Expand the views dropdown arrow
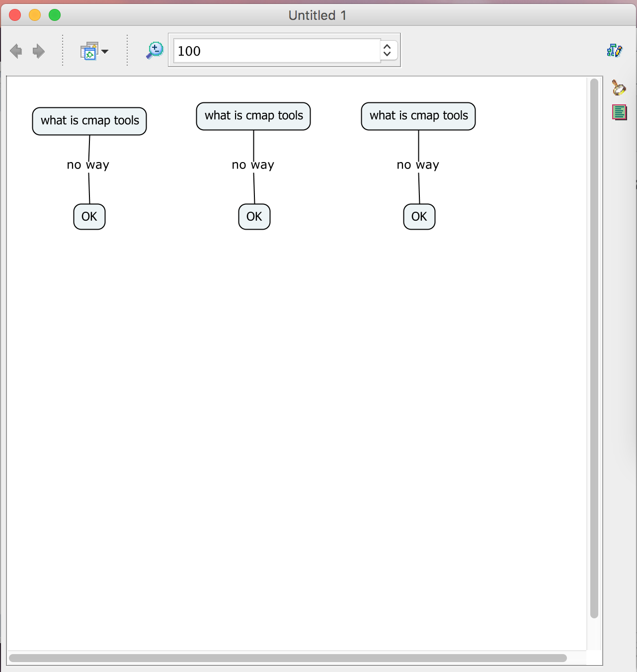This screenshot has height=672, width=637. pos(105,51)
